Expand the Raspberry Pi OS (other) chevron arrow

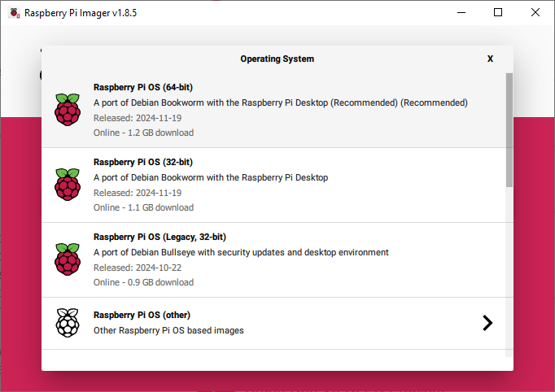click(487, 323)
